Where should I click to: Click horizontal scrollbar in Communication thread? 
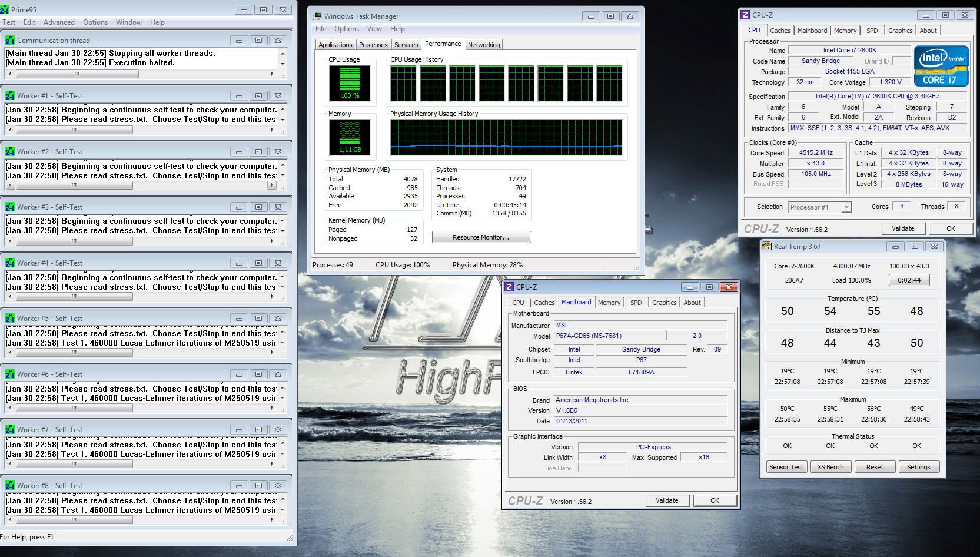tap(141, 74)
